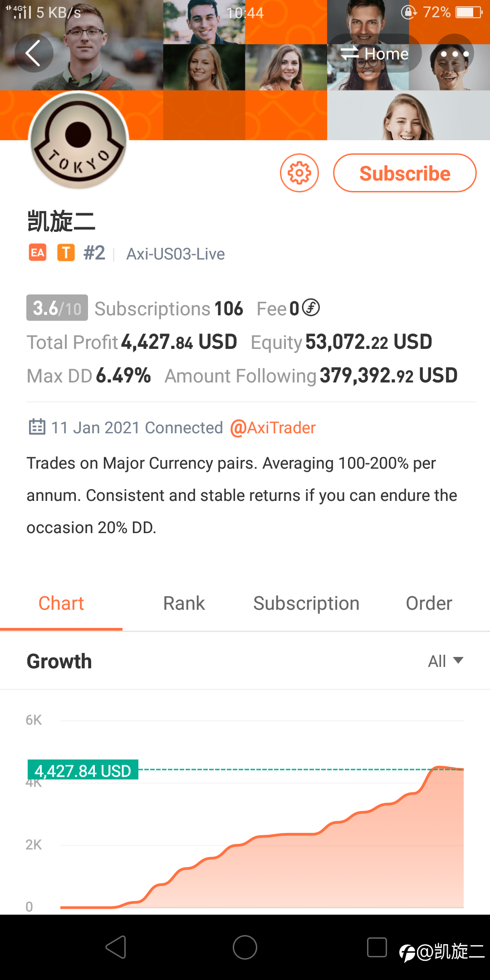The image size is (490, 980).
Task: Tap the 4,427.84 USD growth chart marker
Action: tap(83, 770)
